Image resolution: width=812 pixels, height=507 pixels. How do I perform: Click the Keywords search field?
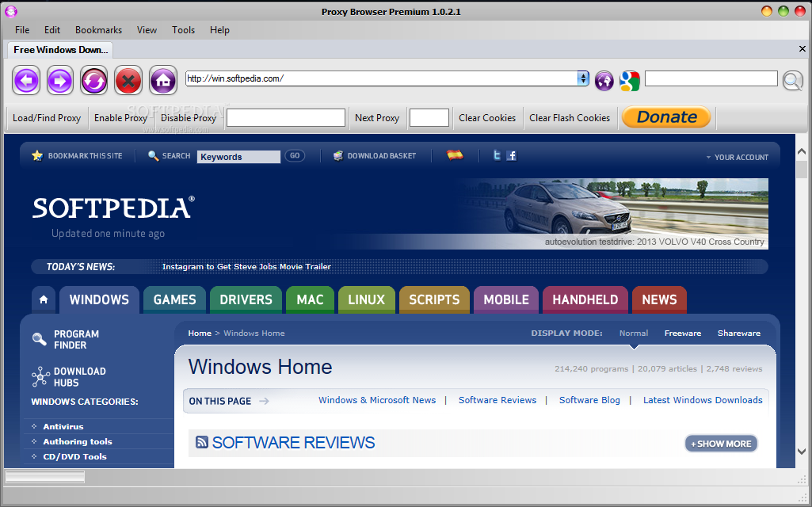click(x=238, y=156)
